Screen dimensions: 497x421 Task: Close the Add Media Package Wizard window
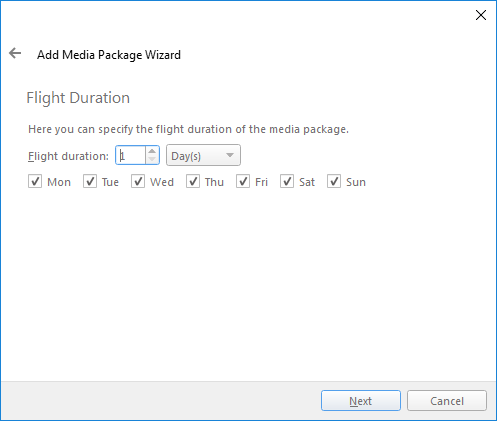tap(481, 15)
